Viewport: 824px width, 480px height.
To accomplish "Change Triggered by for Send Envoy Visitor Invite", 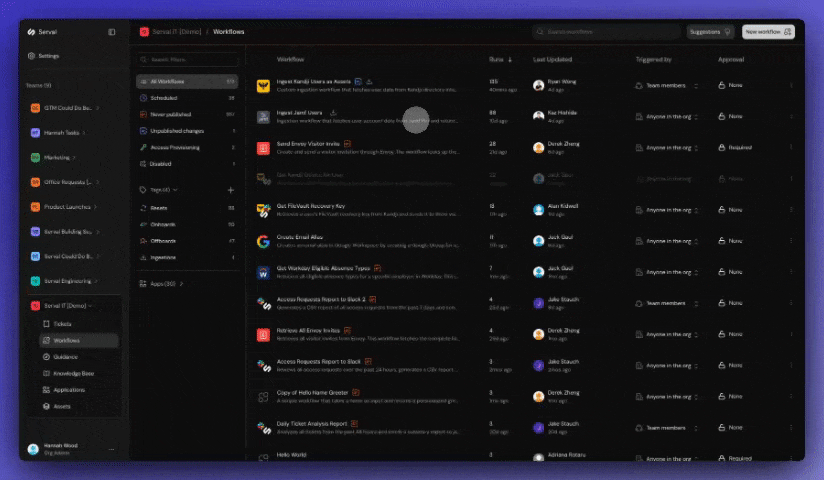I will pyautogui.click(x=666, y=148).
